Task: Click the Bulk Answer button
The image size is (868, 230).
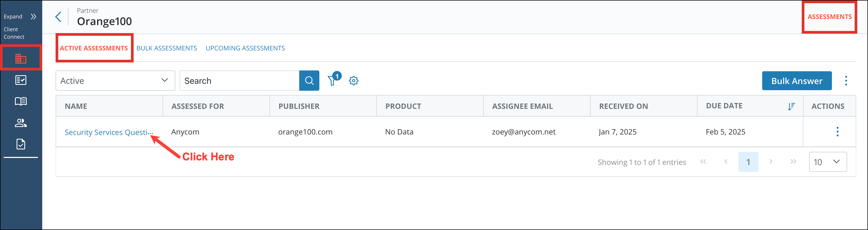Action: pos(797,81)
